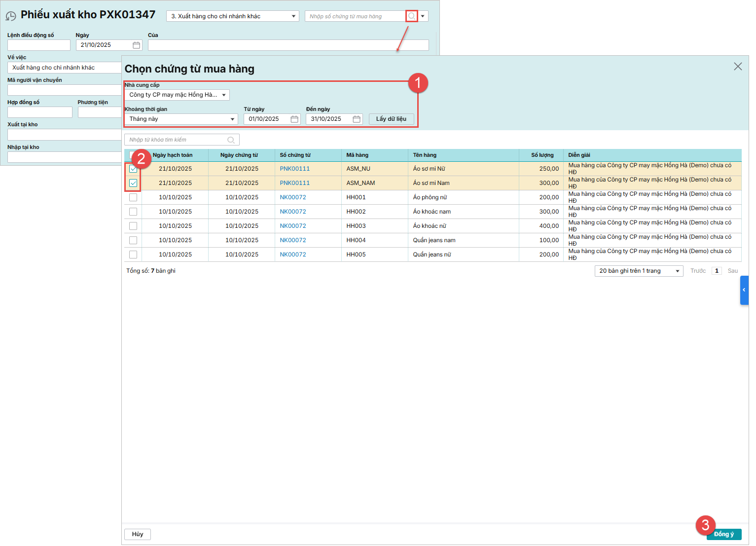756x546 pixels.
Task: Click the Lấy dữ liệu button
Action: click(x=391, y=119)
